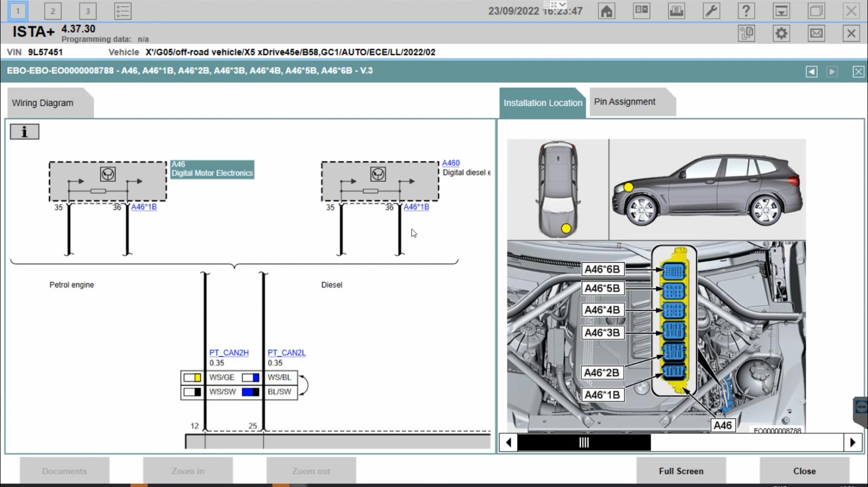Select view number 2 toggle
The image size is (868, 487).
coord(52,11)
